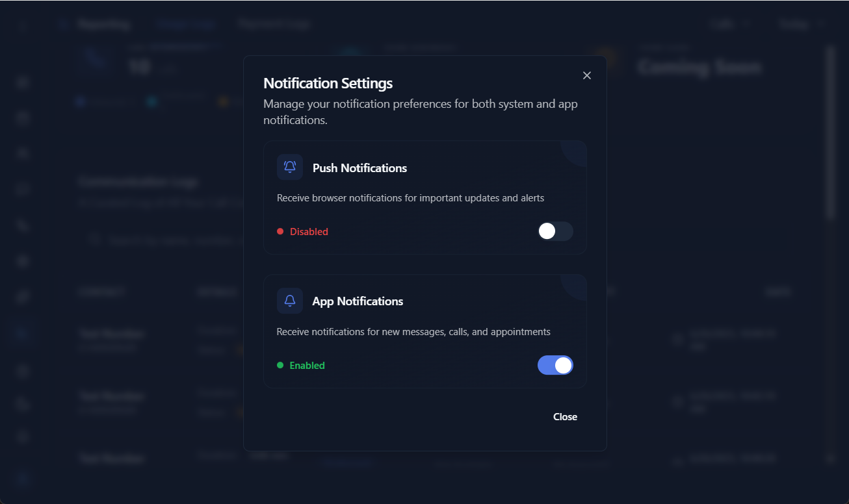This screenshot has height=504, width=849.
Task: Open the Payment logs tab
Action: tap(274, 24)
